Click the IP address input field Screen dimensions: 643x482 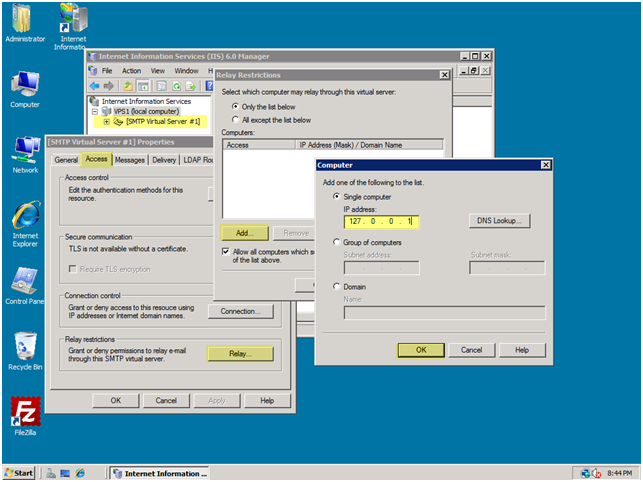381,222
